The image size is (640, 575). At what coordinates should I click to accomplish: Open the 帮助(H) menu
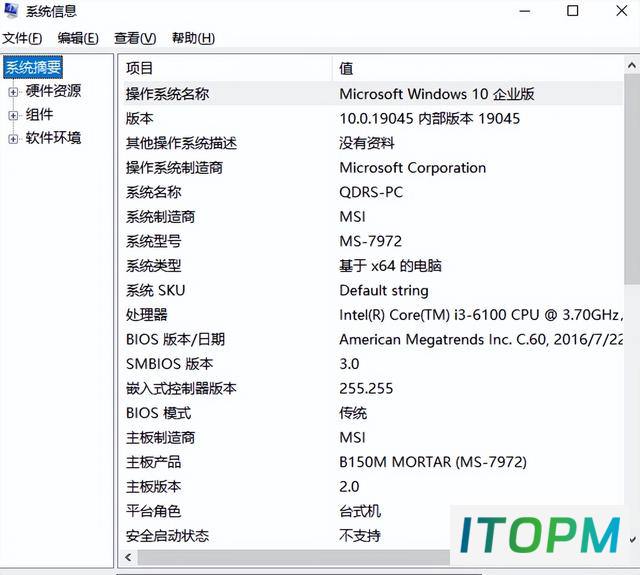(x=193, y=38)
